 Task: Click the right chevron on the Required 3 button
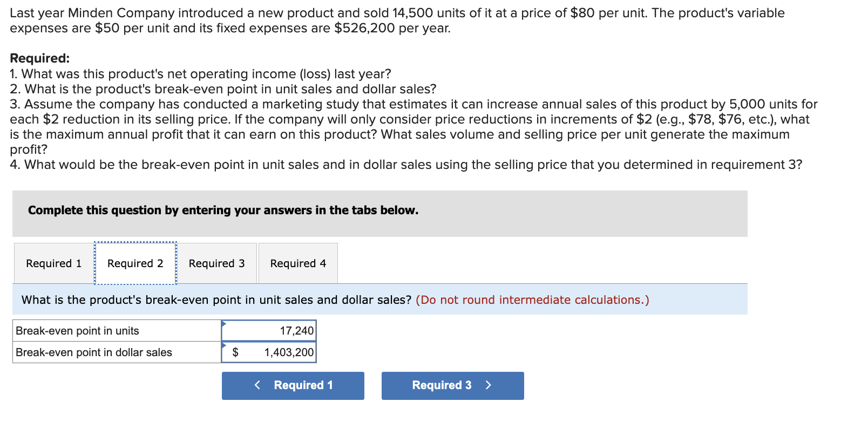[489, 385]
